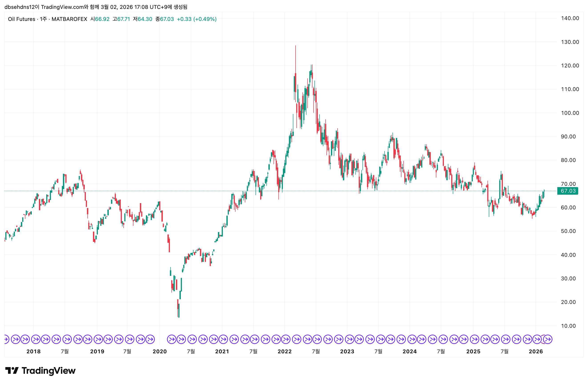Click the MATBAROFEX exchange name
Screen dimensions: 588x384
(x=69, y=19)
